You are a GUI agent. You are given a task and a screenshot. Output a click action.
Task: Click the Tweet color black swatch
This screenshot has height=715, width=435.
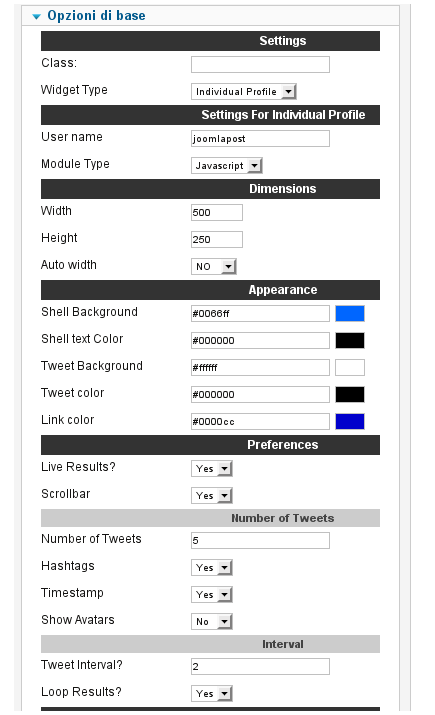[x=350, y=394]
